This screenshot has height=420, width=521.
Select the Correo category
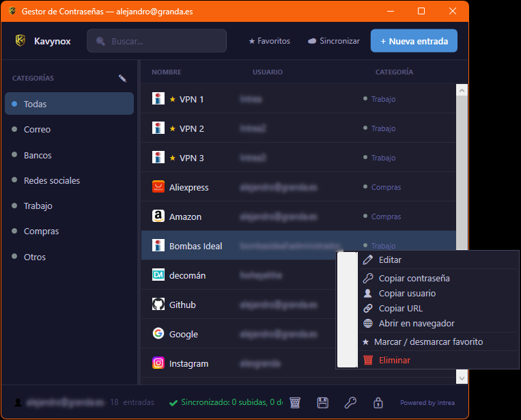coord(69,129)
